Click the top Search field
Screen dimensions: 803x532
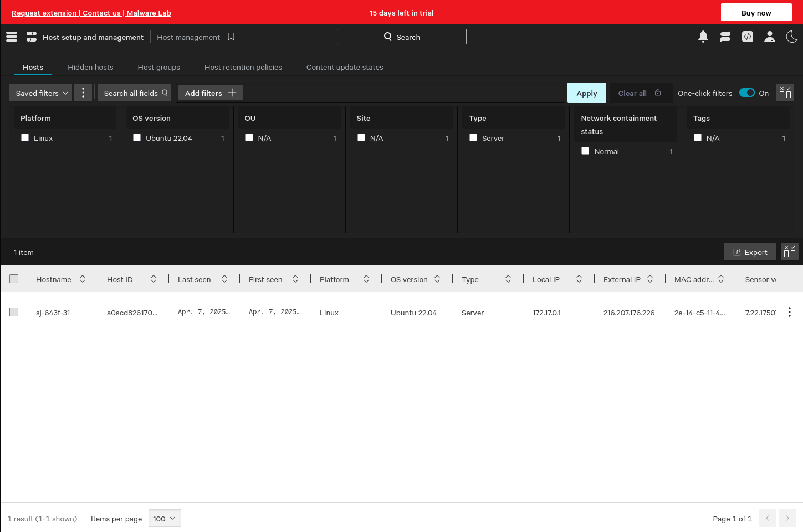click(401, 37)
